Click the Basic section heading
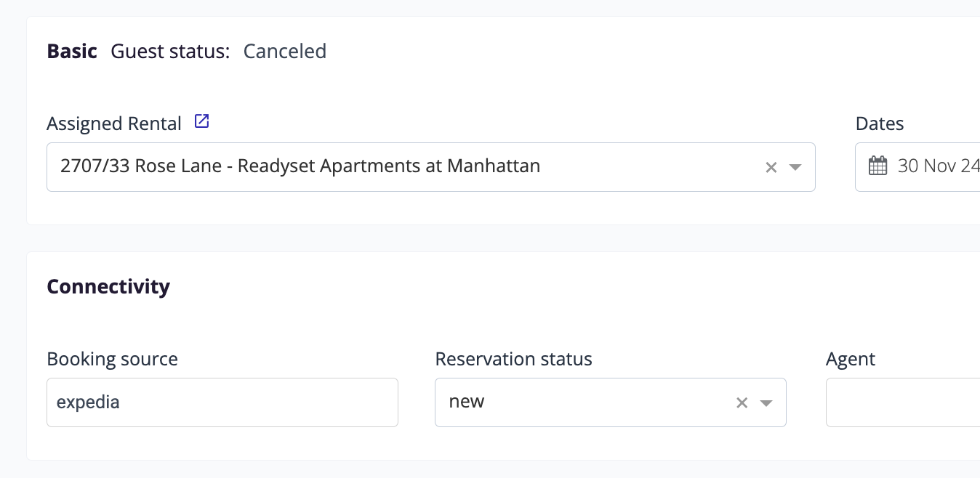Screen dimensions: 980x478 pyautogui.click(x=72, y=52)
